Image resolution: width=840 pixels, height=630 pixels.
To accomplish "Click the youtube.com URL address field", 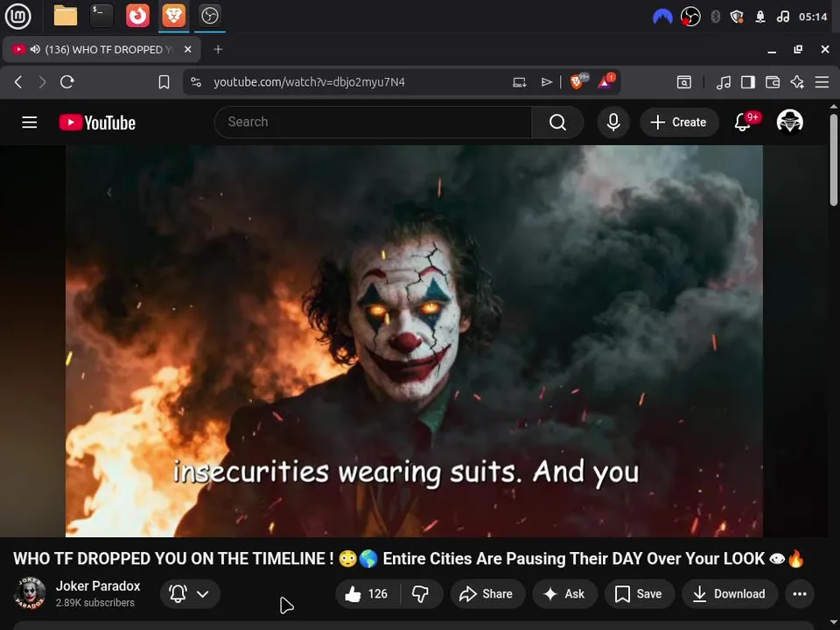I will pyautogui.click(x=309, y=82).
